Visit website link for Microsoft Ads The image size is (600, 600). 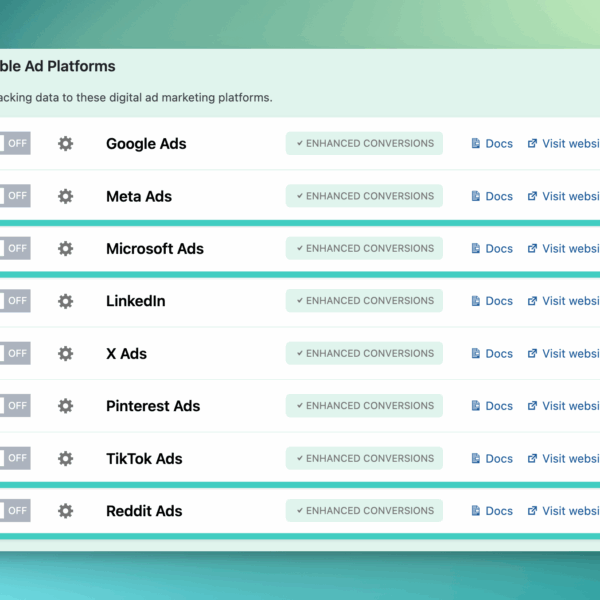564,249
